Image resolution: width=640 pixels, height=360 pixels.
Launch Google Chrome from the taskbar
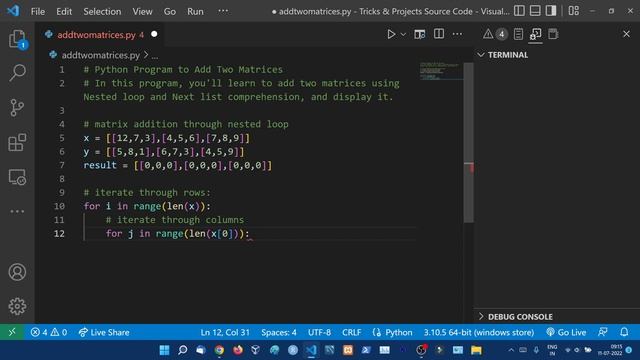click(219, 350)
